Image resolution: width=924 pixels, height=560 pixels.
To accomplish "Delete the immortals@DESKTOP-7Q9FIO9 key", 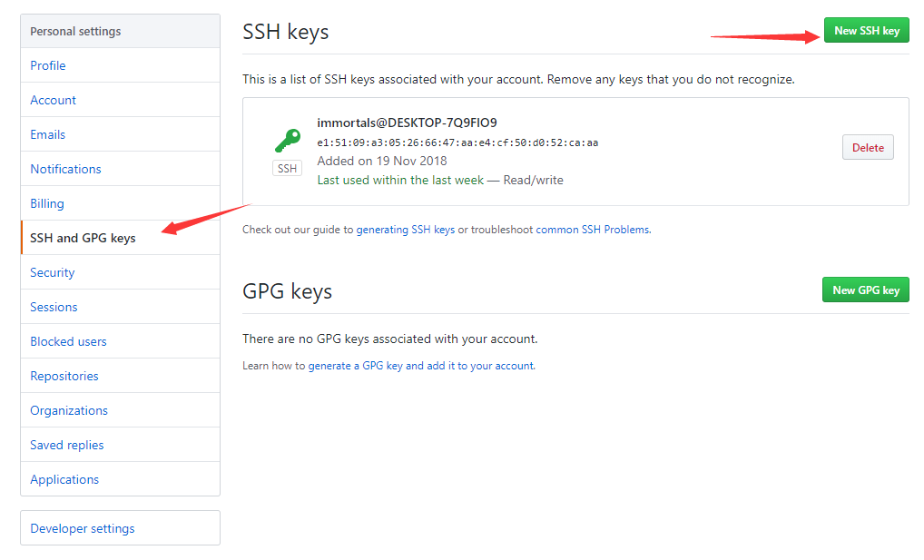I will click(x=868, y=148).
